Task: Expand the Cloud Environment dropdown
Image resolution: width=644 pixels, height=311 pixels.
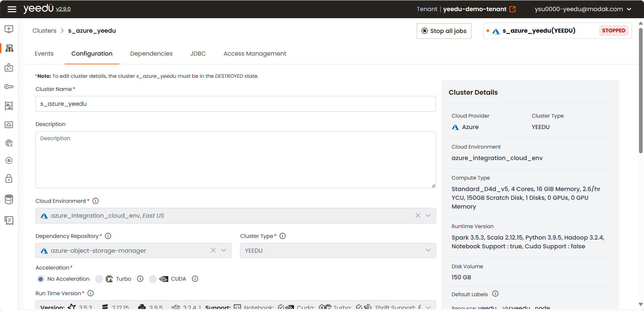Action: [x=428, y=216]
